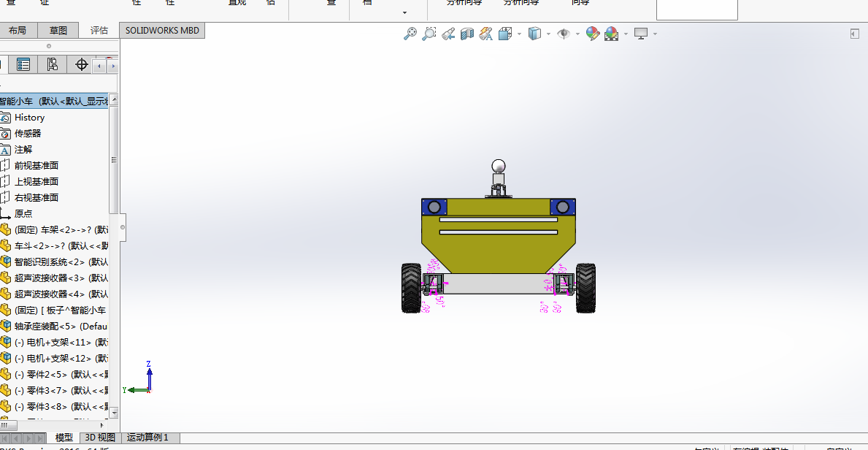The image size is (868, 450).
Task: Switch to the SOLIDWORKS MBD tab
Action: [x=162, y=30]
